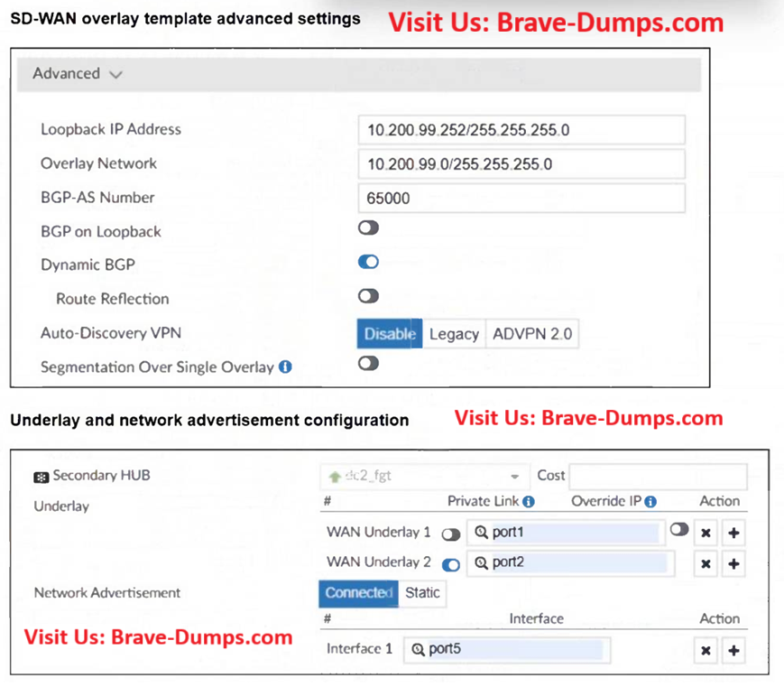
Task: Add another interface with plus icon beside port5
Action: point(734,651)
